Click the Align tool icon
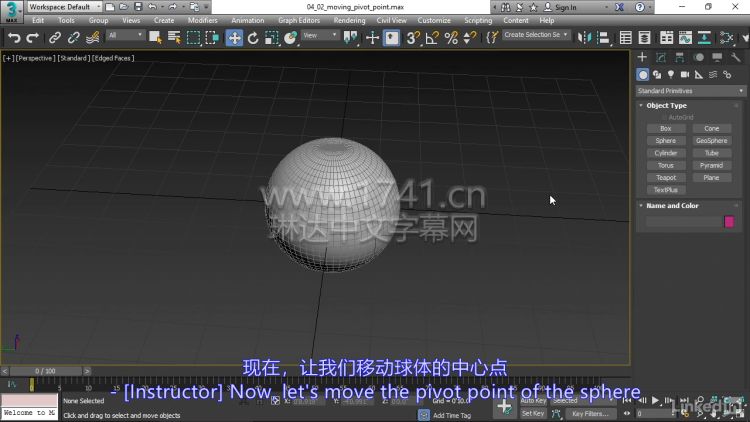Viewport: 750px width, 422px height. coord(604,38)
